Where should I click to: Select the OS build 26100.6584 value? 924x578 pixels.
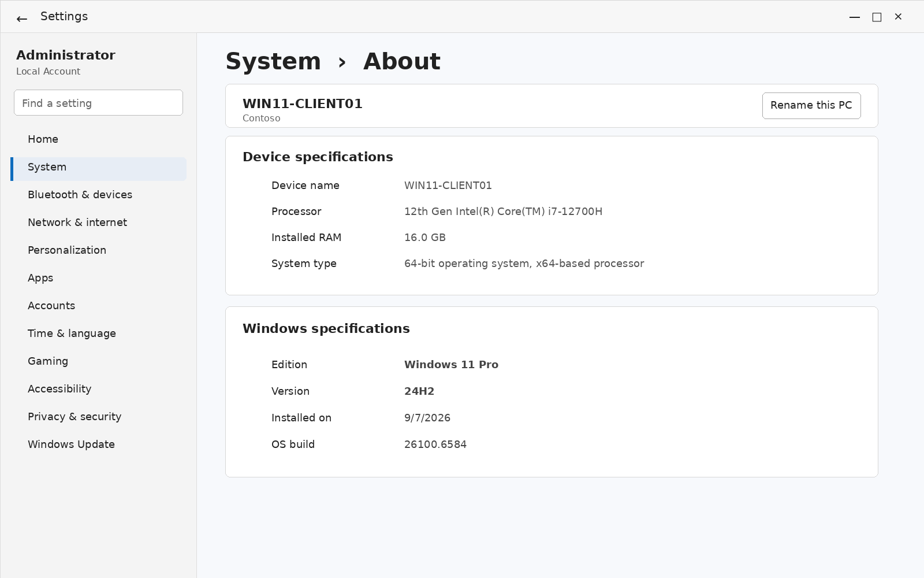tap(435, 444)
